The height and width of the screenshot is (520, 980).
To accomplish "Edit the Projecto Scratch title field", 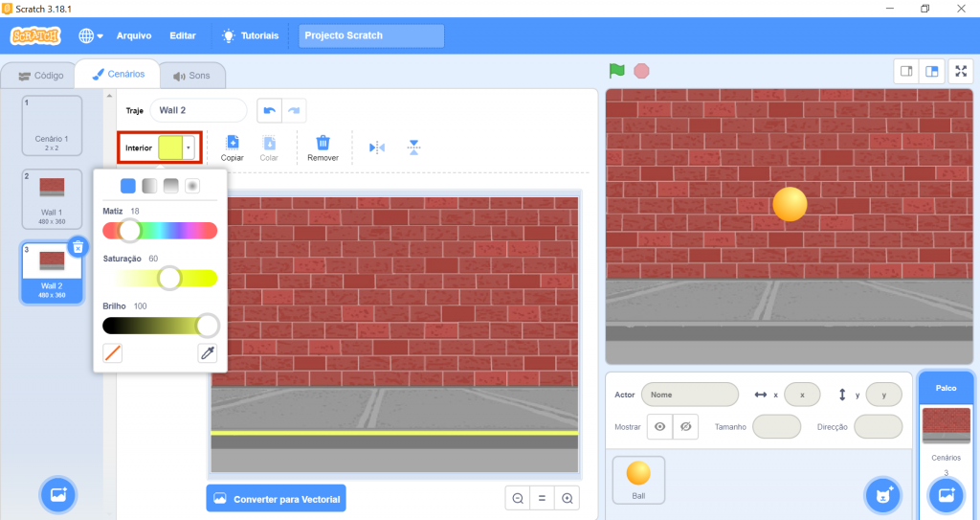I will pyautogui.click(x=371, y=35).
